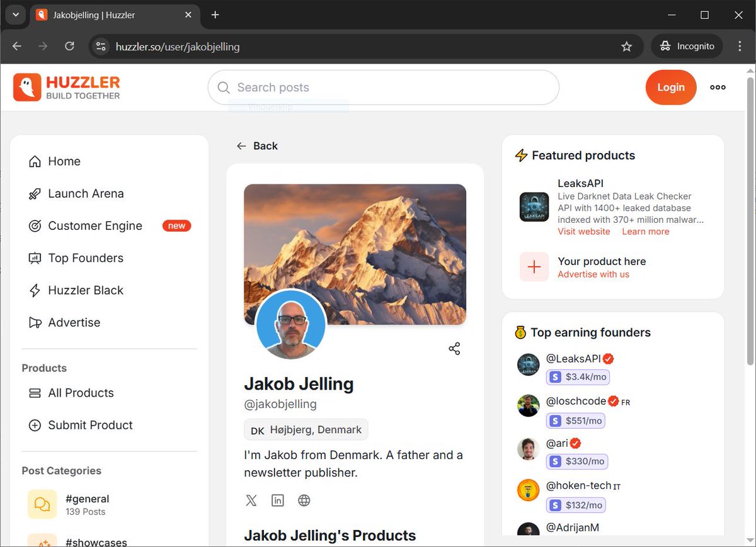
Task: Close the Jakobjelling | Huzzler tab
Action: [188, 14]
